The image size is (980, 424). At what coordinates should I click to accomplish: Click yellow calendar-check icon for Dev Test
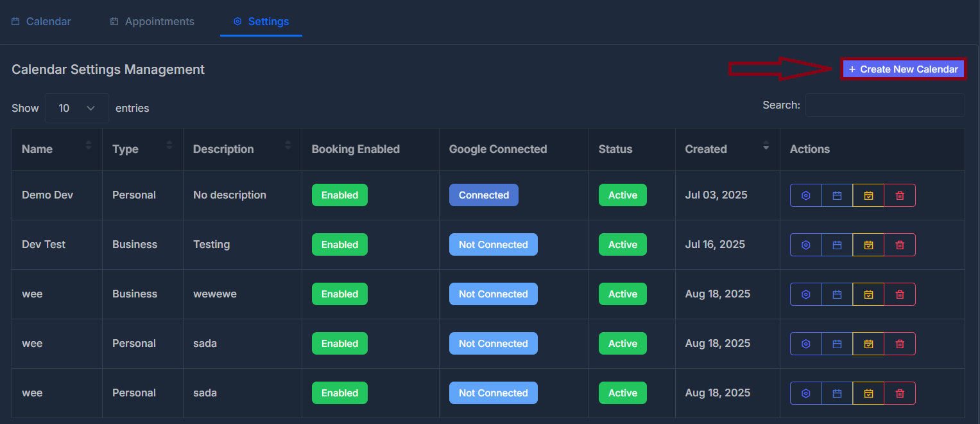click(x=868, y=245)
